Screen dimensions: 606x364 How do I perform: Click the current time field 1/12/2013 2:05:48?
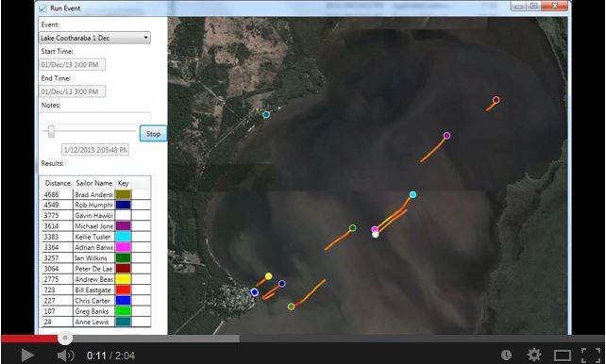(x=95, y=150)
